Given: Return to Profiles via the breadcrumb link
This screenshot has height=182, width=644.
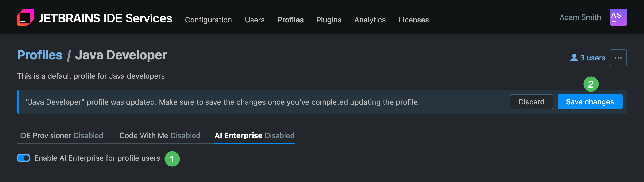Looking at the screenshot, I should (40, 55).
